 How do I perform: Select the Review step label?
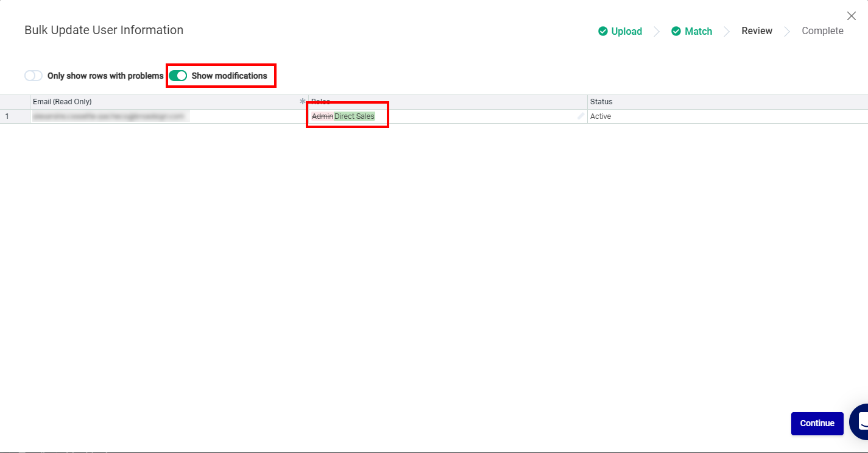tap(757, 31)
